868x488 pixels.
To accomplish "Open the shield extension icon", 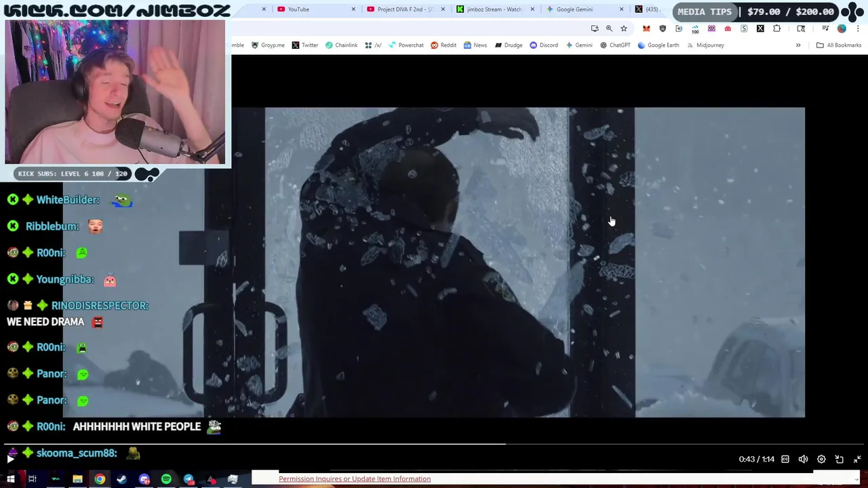I will click(x=663, y=28).
